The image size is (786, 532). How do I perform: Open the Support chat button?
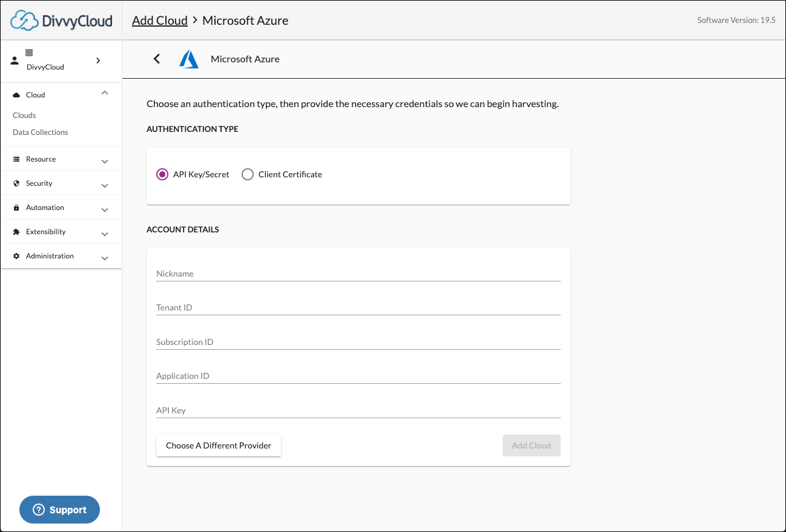[59, 510]
